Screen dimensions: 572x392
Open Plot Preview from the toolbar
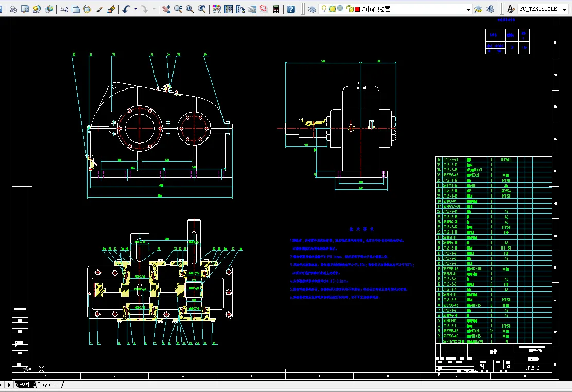pyautogui.click(x=25, y=9)
